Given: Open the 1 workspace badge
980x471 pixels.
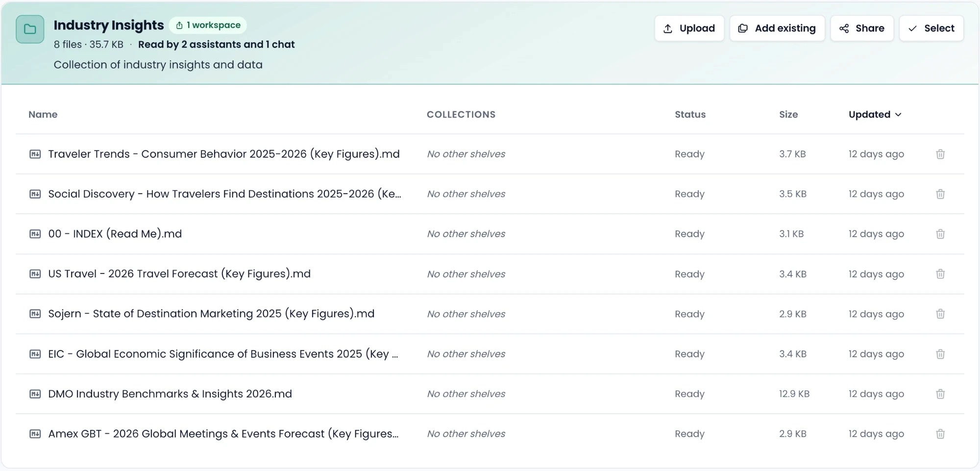Looking at the screenshot, I should point(208,25).
